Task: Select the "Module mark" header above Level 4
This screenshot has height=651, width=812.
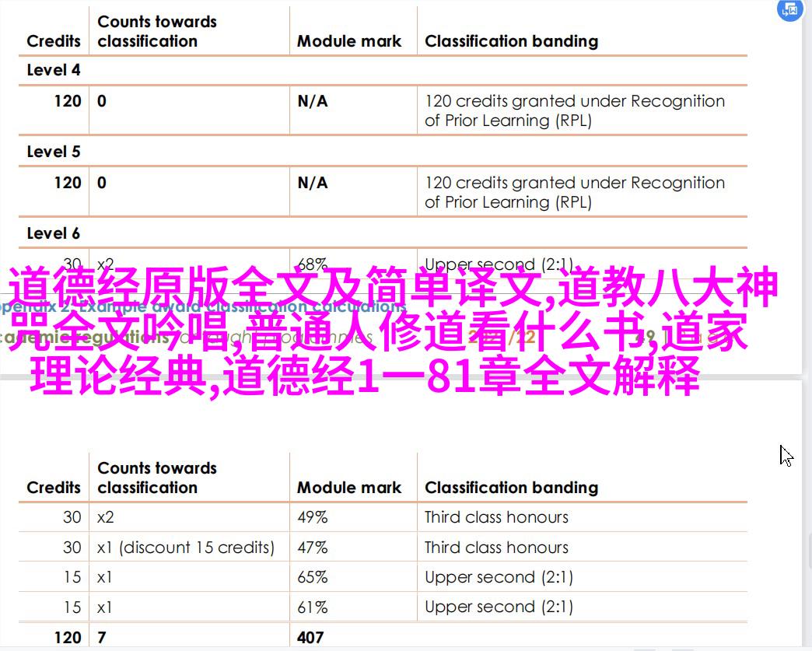Action: (x=349, y=41)
